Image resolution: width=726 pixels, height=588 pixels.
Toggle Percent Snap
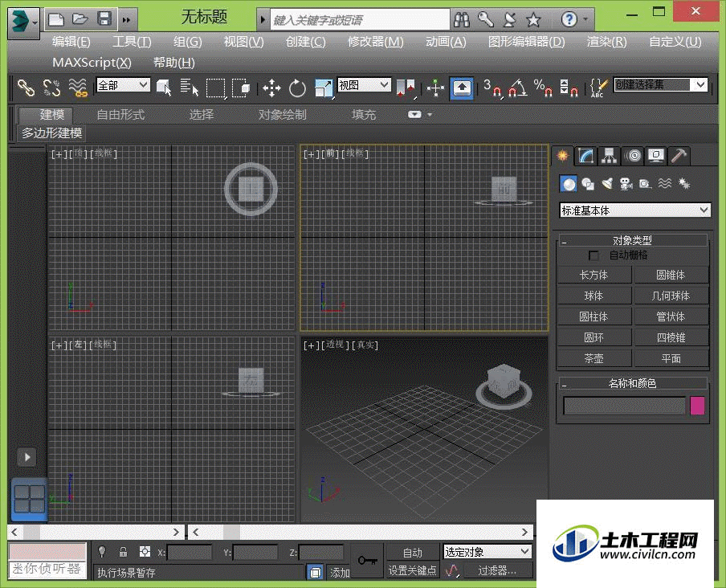click(x=543, y=88)
